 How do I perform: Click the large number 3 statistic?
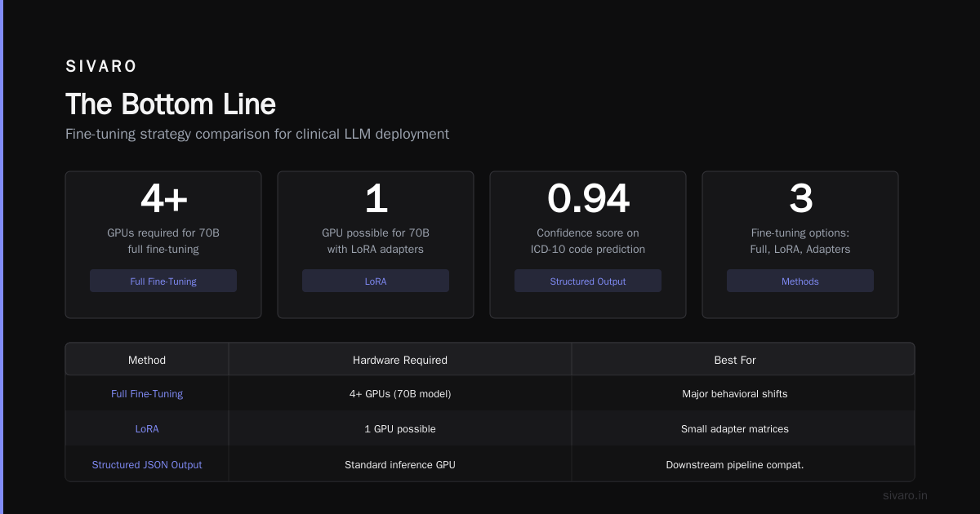800,198
